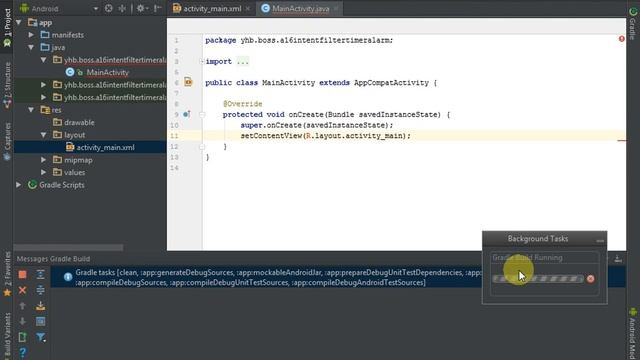This screenshot has height=360, width=640.
Task: Toggle the 1: Project tool window
Action: point(7,27)
